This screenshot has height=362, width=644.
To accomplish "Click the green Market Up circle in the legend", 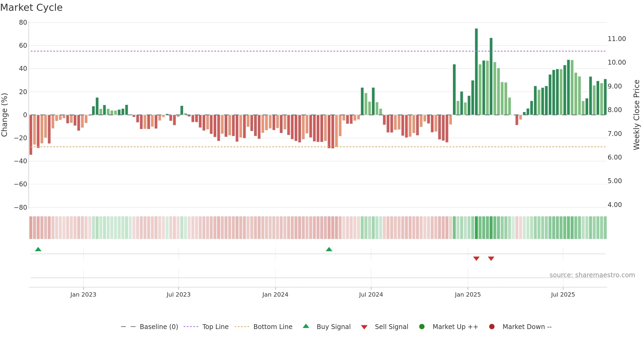I will [422, 327].
